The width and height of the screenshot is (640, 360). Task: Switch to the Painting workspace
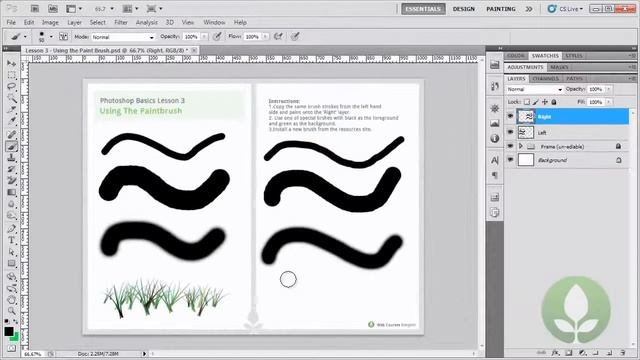tap(501, 9)
